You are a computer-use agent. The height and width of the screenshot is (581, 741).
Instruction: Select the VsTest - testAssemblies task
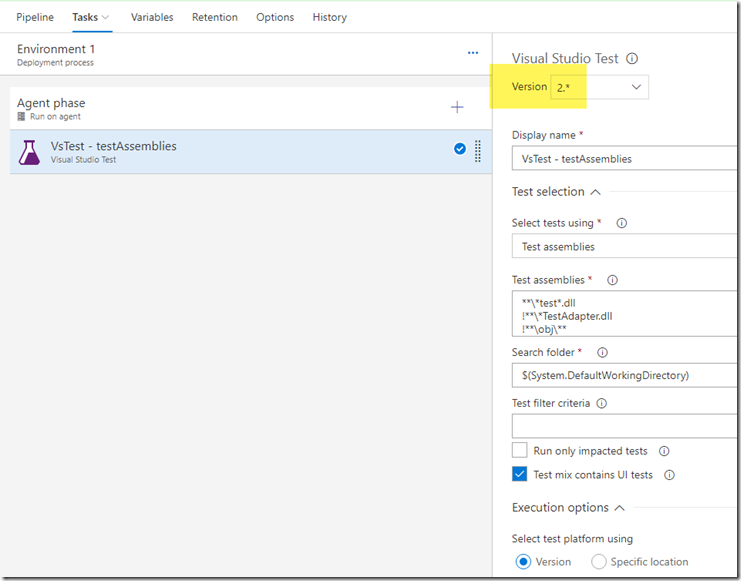click(x=250, y=152)
